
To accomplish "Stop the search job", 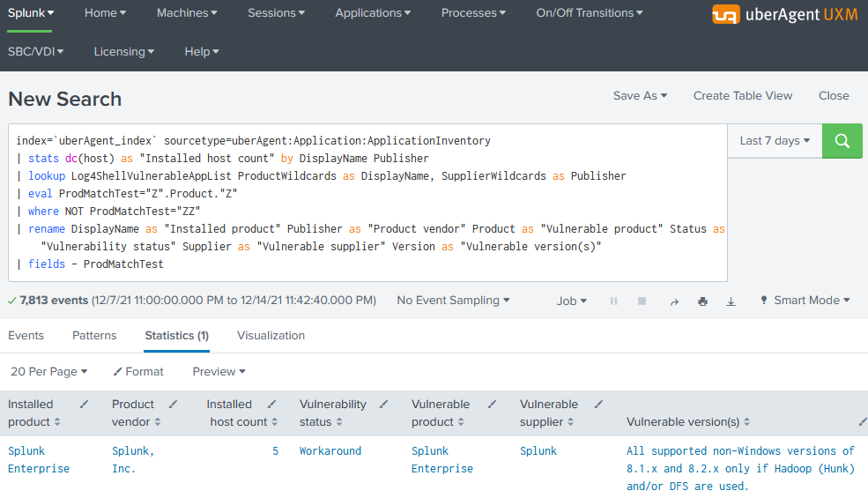I will [642, 301].
